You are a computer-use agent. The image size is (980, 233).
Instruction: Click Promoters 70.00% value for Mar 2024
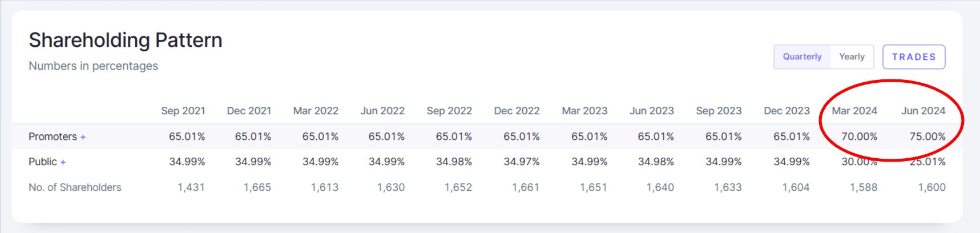point(859,136)
